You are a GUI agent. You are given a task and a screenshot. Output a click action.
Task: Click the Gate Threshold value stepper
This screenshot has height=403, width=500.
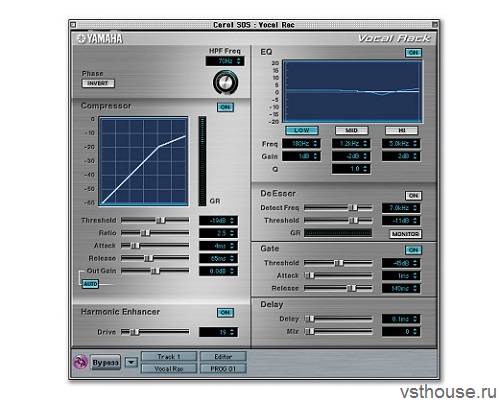pos(401,263)
